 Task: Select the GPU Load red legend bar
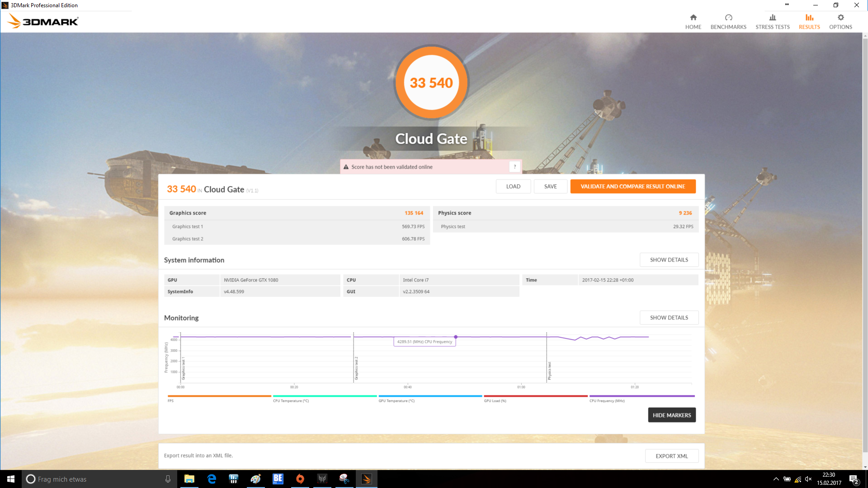coord(536,396)
